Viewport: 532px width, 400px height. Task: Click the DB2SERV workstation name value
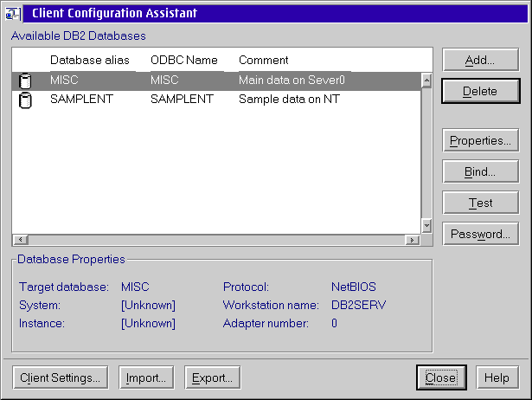(359, 305)
